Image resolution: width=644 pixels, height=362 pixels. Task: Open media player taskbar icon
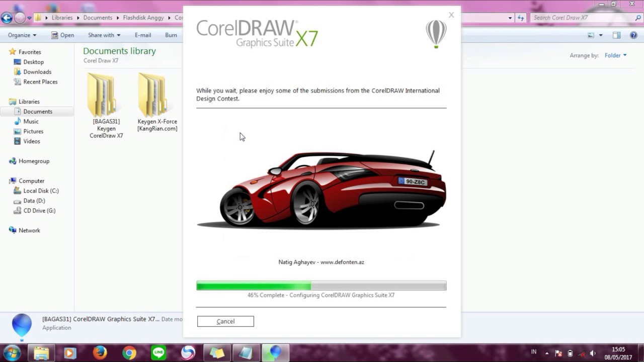click(x=70, y=353)
